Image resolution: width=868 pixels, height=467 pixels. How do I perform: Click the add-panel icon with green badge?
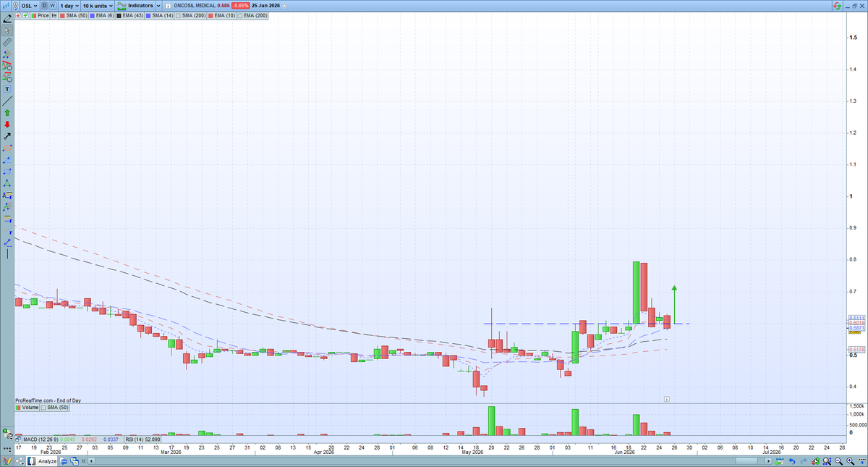tap(7, 435)
